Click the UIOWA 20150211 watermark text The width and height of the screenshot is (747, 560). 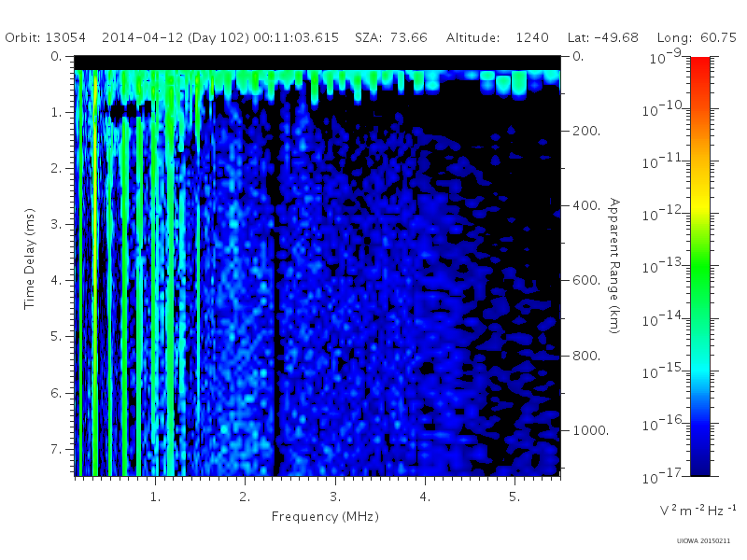click(703, 541)
